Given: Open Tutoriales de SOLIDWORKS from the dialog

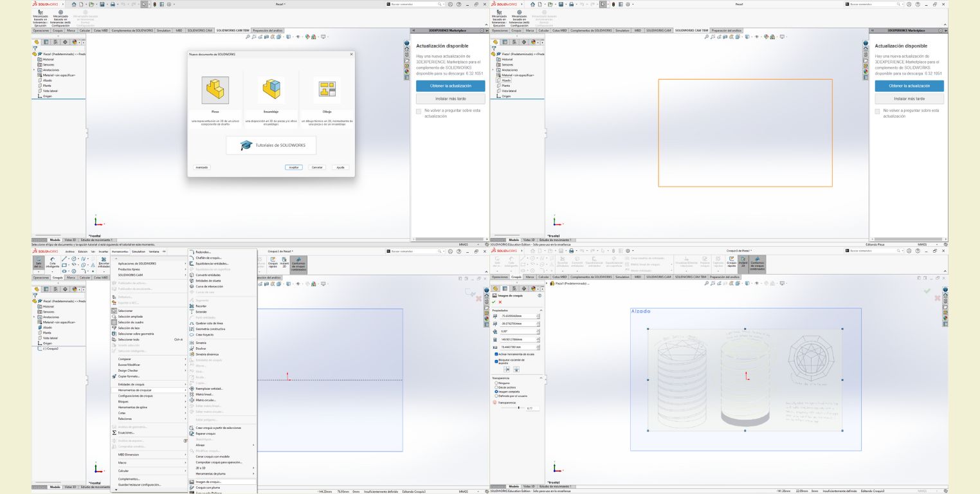Looking at the screenshot, I should click(x=271, y=145).
